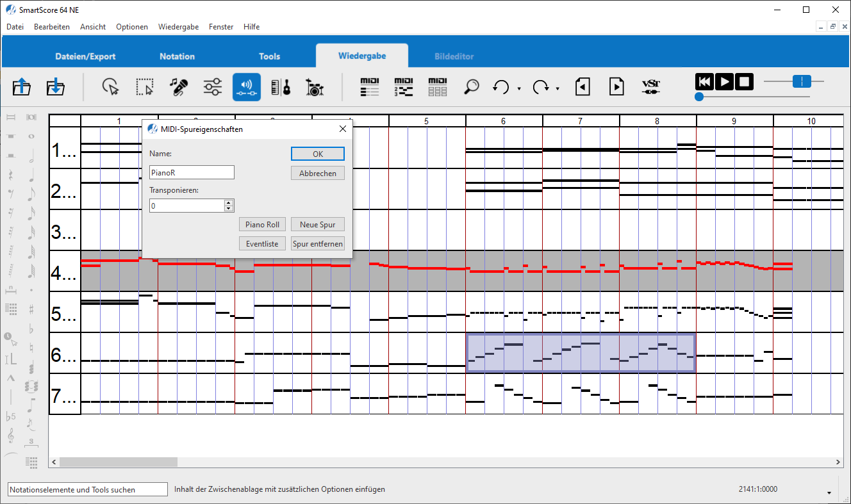The height and width of the screenshot is (504, 851).
Task: Open the redo history dropdown arrow
Action: tap(558, 89)
